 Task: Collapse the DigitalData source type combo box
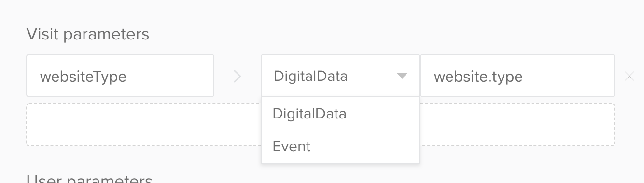pyautogui.click(x=340, y=76)
